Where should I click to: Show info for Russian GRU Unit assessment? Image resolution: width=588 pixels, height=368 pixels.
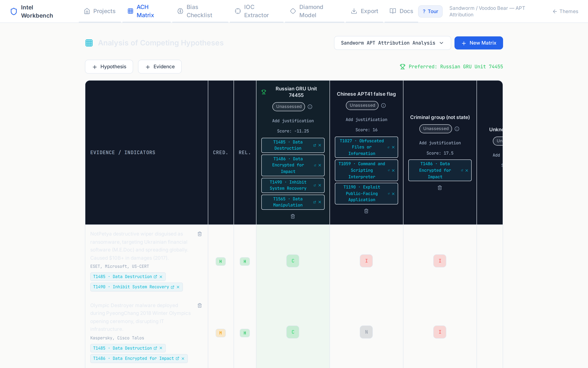pos(310,107)
